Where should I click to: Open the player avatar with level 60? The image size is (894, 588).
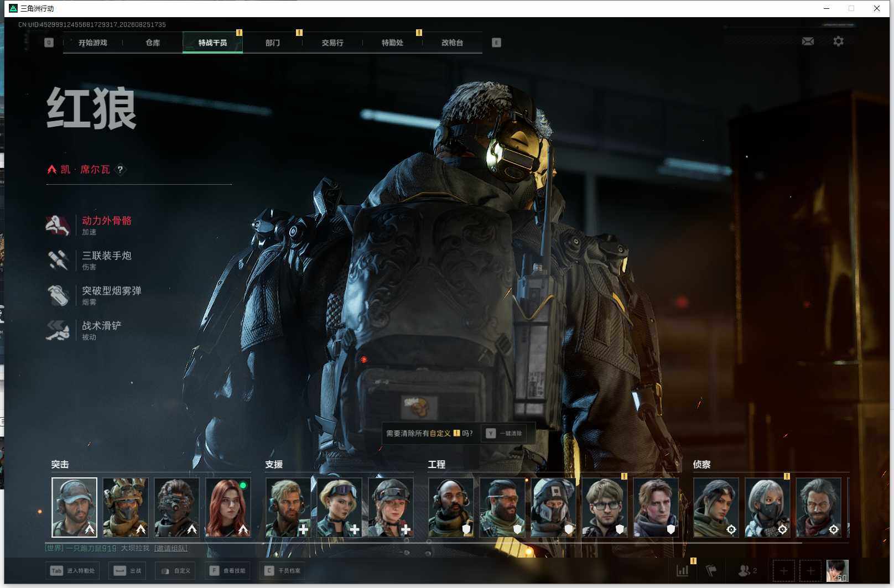(837, 570)
